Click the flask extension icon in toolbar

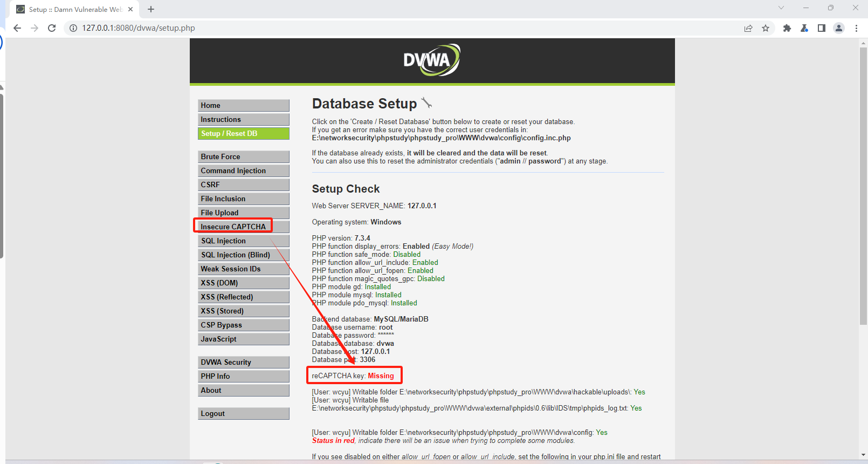(x=804, y=28)
